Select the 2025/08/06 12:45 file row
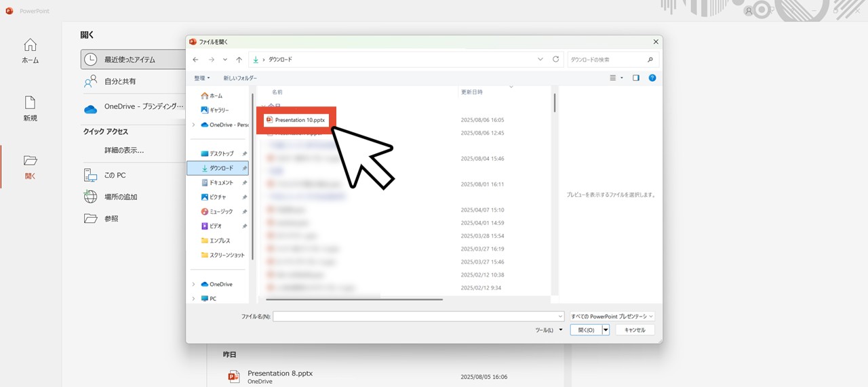868x387 pixels. pyautogui.click(x=404, y=133)
